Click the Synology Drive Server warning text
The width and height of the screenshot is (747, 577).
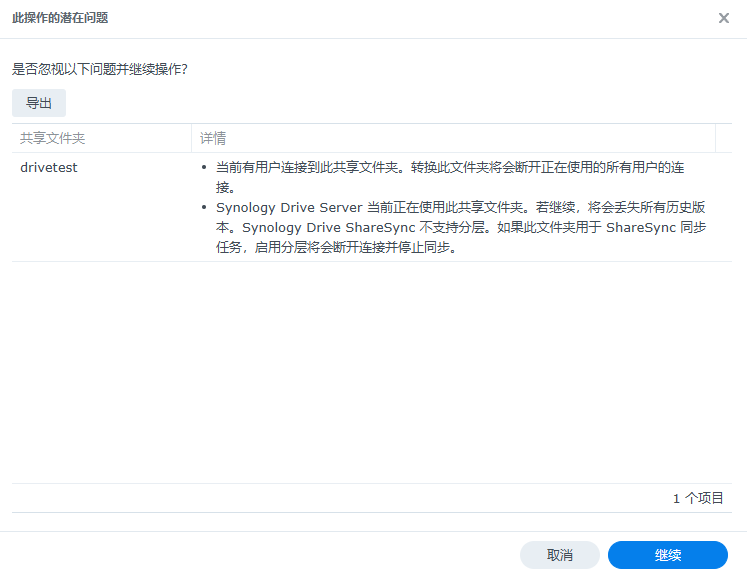400,208
